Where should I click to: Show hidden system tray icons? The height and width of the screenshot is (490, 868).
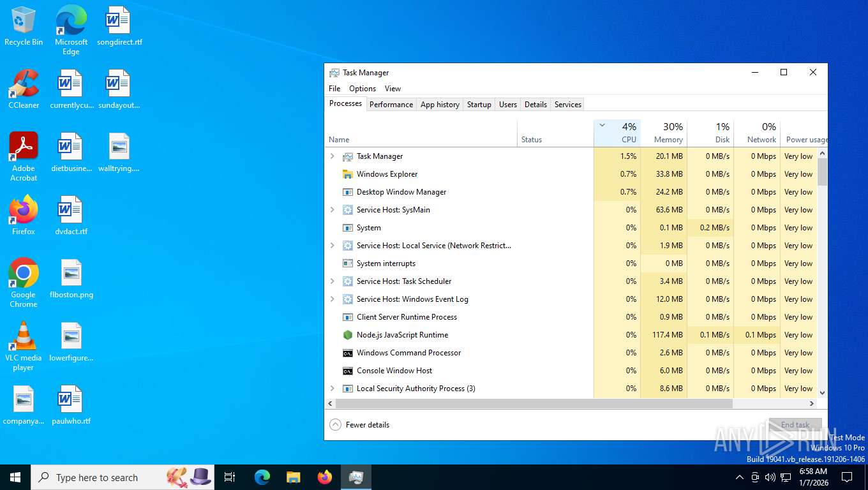740,477
